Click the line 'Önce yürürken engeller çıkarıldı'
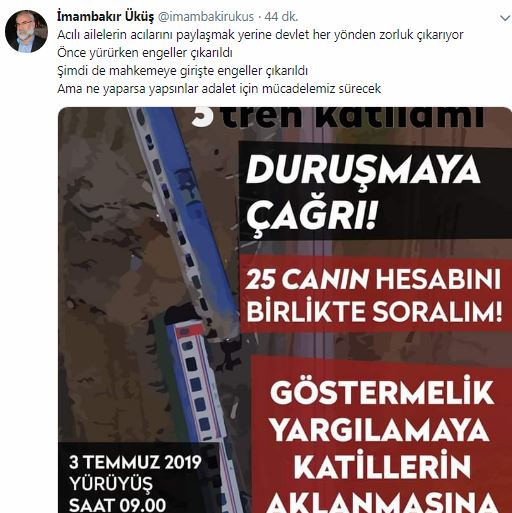Image resolution: width=512 pixels, height=513 pixels. point(145,53)
